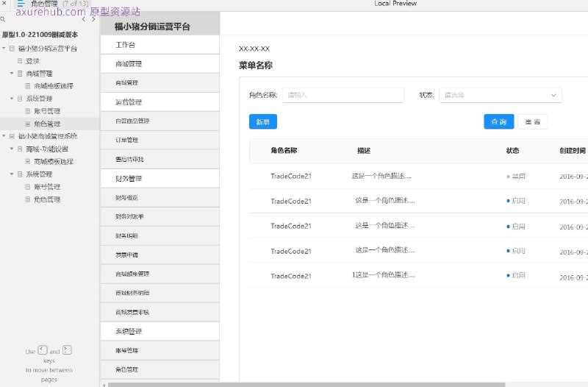Select 订单管理 submenu item
The height and width of the screenshot is (387, 588).
coord(160,140)
